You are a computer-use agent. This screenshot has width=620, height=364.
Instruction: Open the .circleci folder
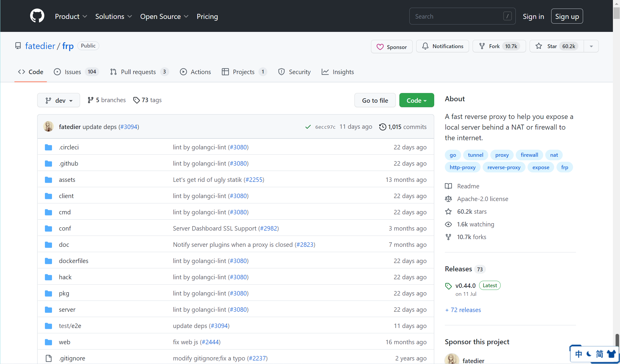click(x=69, y=147)
